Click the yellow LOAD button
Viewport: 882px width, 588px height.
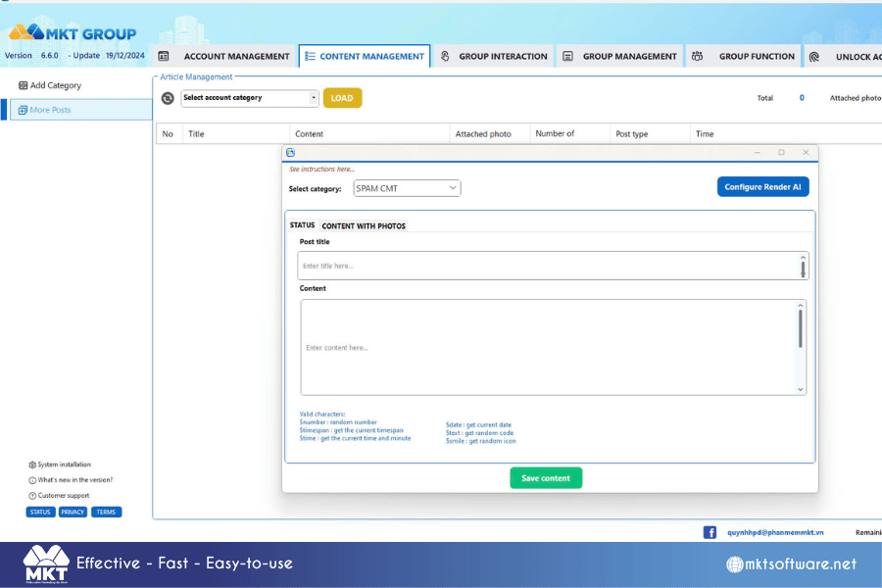342,98
